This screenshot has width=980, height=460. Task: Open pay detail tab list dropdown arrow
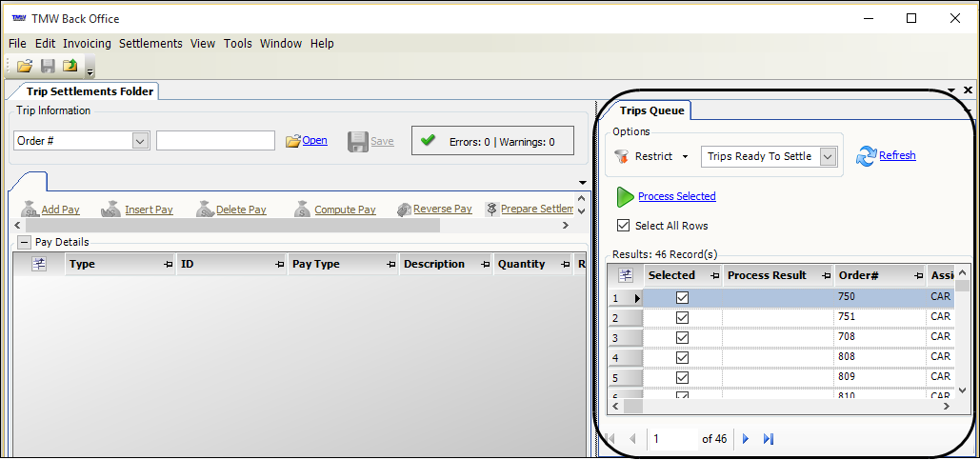click(583, 183)
